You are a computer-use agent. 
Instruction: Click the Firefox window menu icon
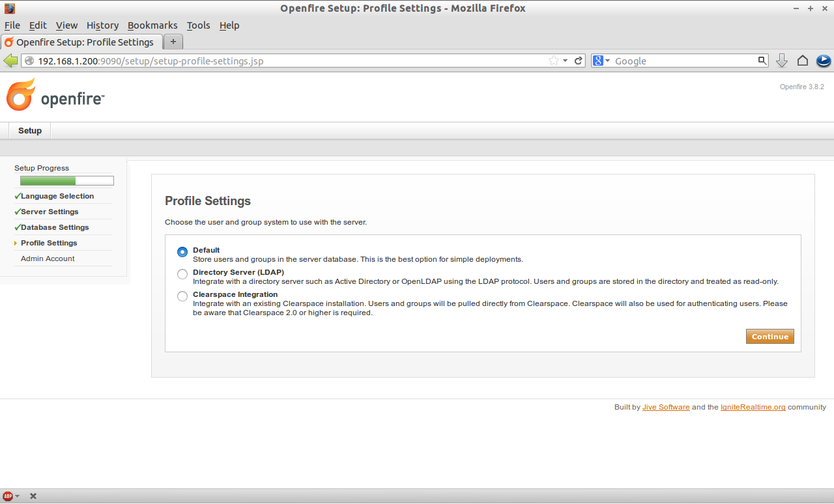(x=9, y=8)
